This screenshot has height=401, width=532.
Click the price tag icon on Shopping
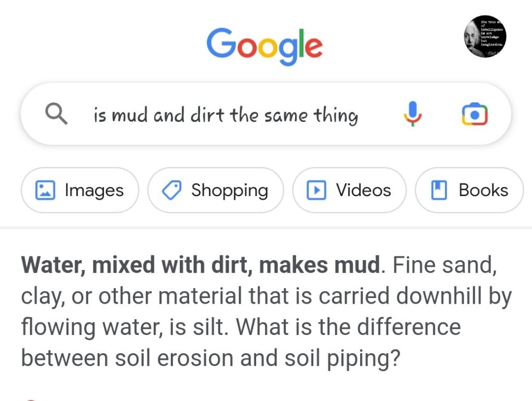(171, 190)
